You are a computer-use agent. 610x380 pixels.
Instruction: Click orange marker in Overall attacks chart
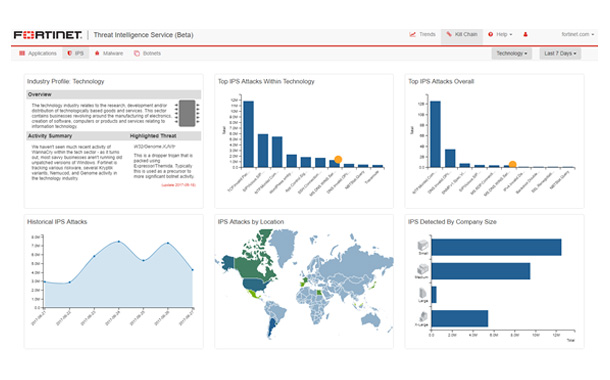click(x=513, y=165)
